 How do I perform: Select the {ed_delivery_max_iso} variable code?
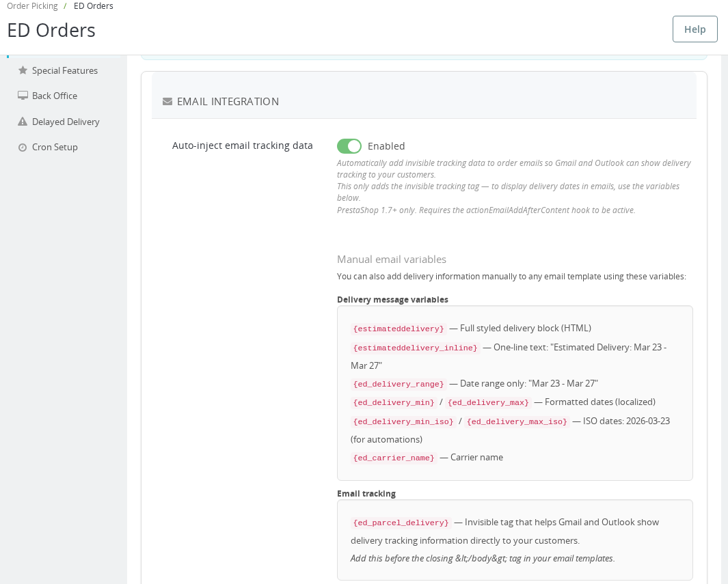tap(517, 421)
